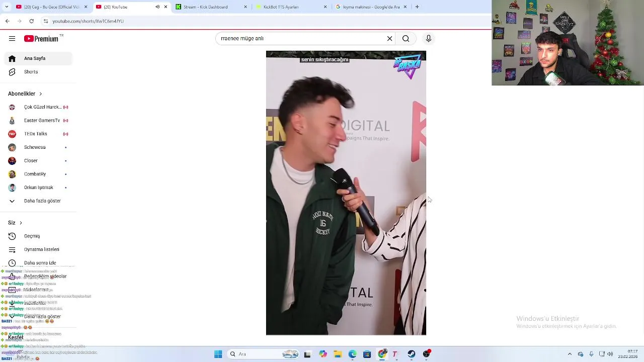Open Steam from taskbar
The height and width of the screenshot is (362, 644).
(412, 354)
